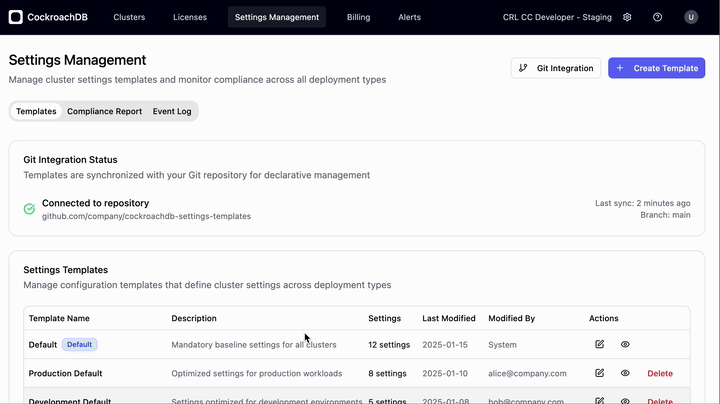Go to the Licenses page
This screenshot has height=404, width=720.
click(190, 17)
